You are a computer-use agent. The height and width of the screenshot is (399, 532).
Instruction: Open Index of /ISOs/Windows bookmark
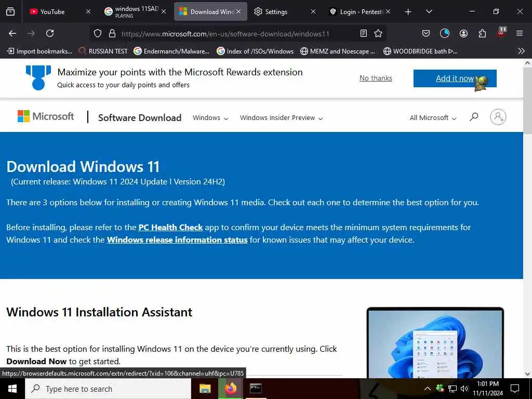coord(255,51)
